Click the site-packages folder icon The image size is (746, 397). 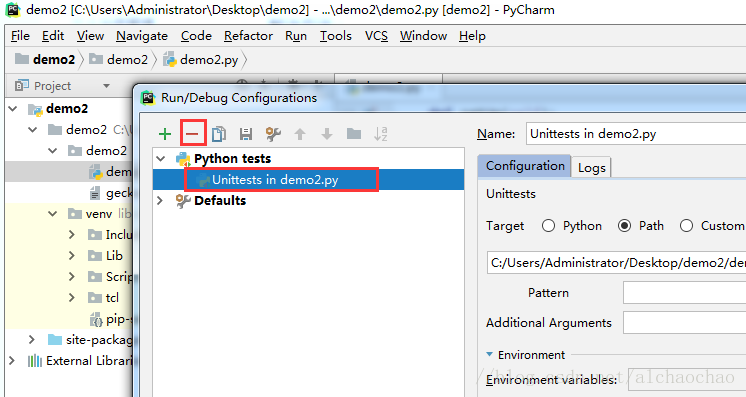(x=55, y=340)
